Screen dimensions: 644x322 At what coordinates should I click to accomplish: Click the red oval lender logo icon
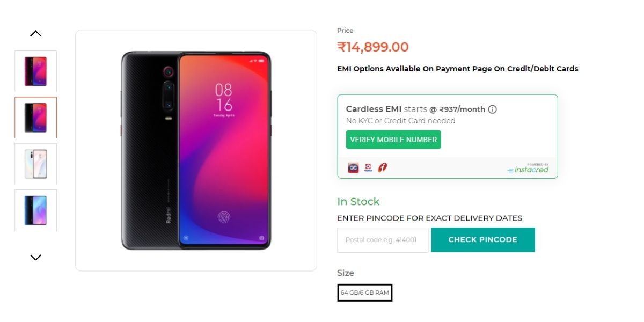(382, 167)
